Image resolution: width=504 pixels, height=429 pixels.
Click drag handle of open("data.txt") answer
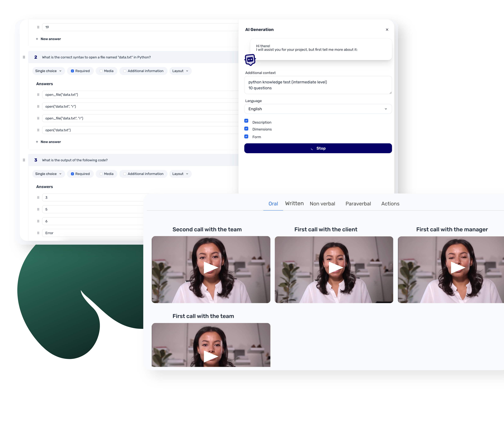tap(38, 130)
